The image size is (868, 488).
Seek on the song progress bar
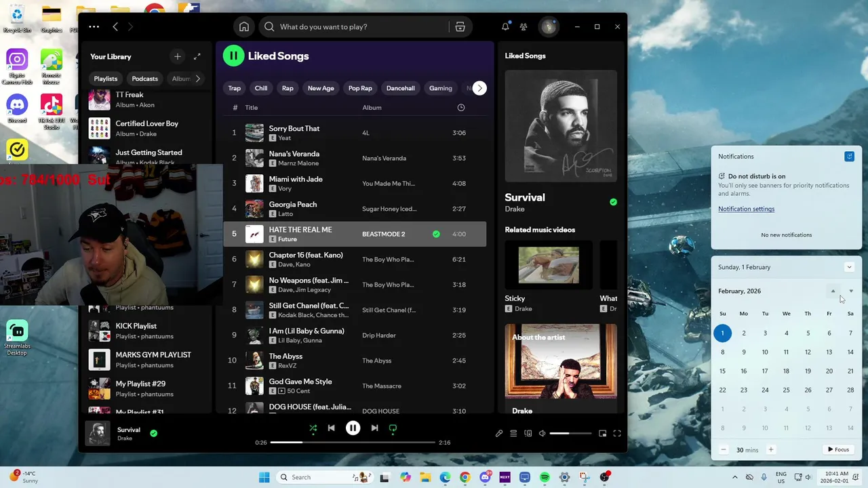point(353,443)
